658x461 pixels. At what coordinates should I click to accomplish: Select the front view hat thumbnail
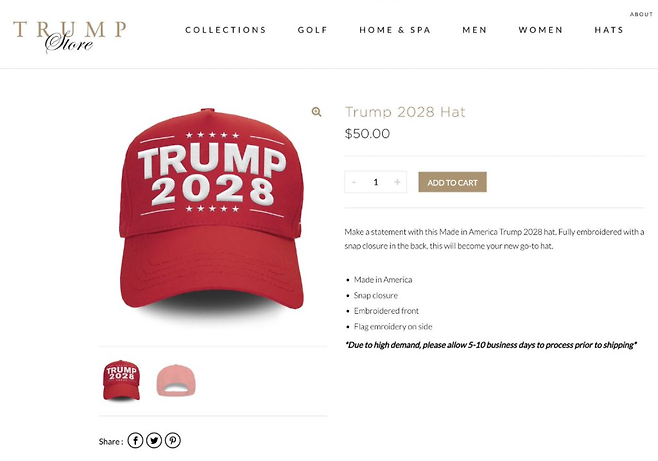[x=121, y=380]
